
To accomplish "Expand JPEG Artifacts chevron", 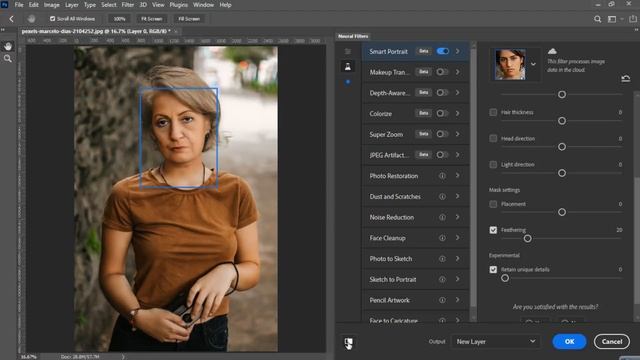I will (458, 155).
